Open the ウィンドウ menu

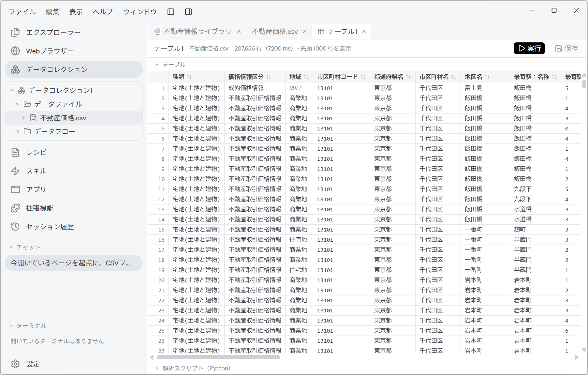[140, 12]
